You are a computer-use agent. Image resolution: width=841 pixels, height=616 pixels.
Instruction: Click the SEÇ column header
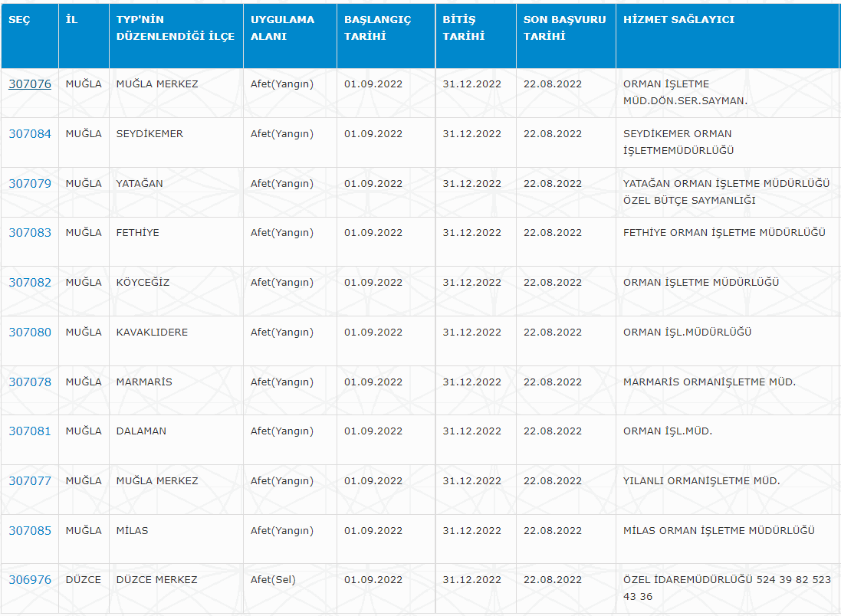(x=19, y=20)
